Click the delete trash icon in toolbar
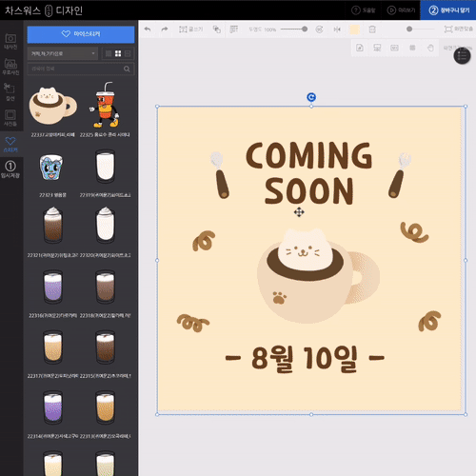Viewport: 476px width, 476px height. coord(372,30)
